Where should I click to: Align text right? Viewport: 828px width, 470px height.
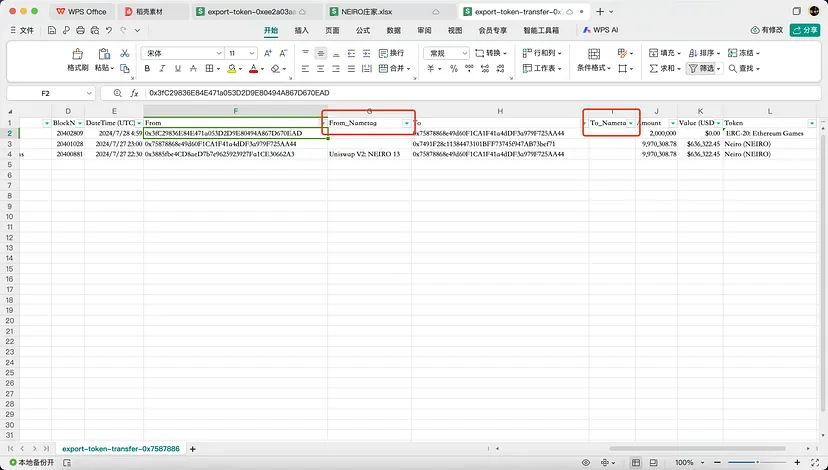click(x=336, y=69)
